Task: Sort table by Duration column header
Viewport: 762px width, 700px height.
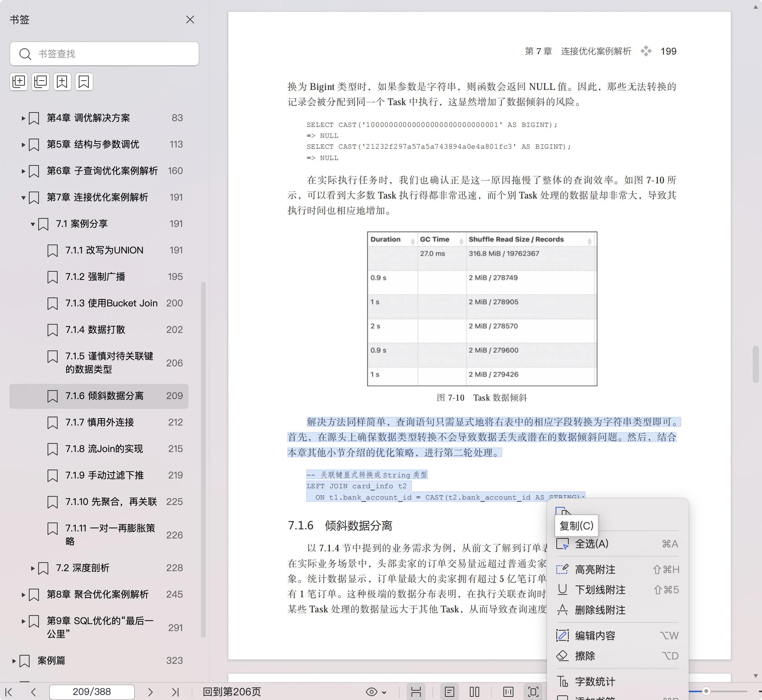Action: tap(392, 239)
